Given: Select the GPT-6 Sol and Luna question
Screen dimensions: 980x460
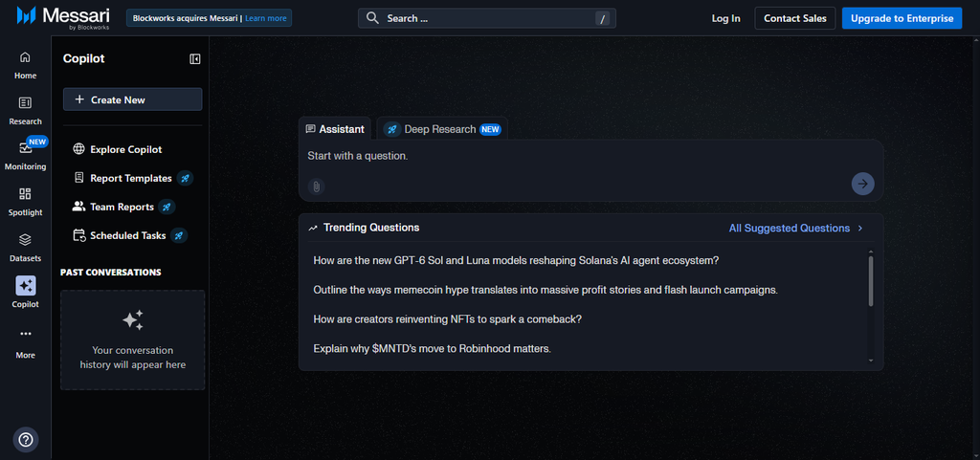Looking at the screenshot, I should 516,260.
